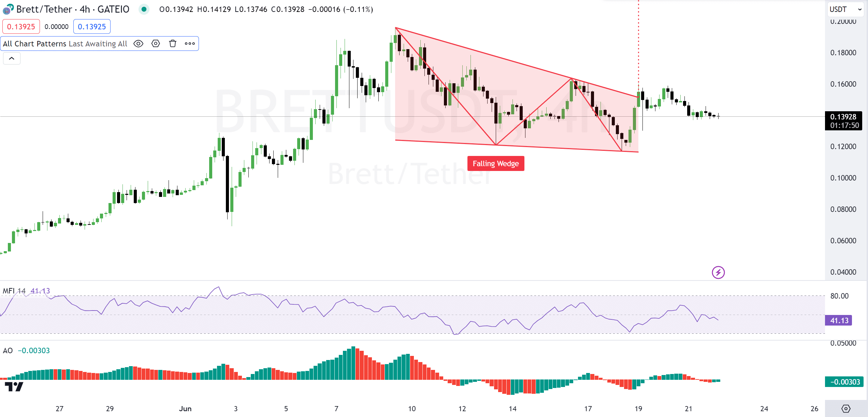The width and height of the screenshot is (868, 417).
Task: Delete the All Chart Patterns indicator
Action: pyautogui.click(x=173, y=44)
